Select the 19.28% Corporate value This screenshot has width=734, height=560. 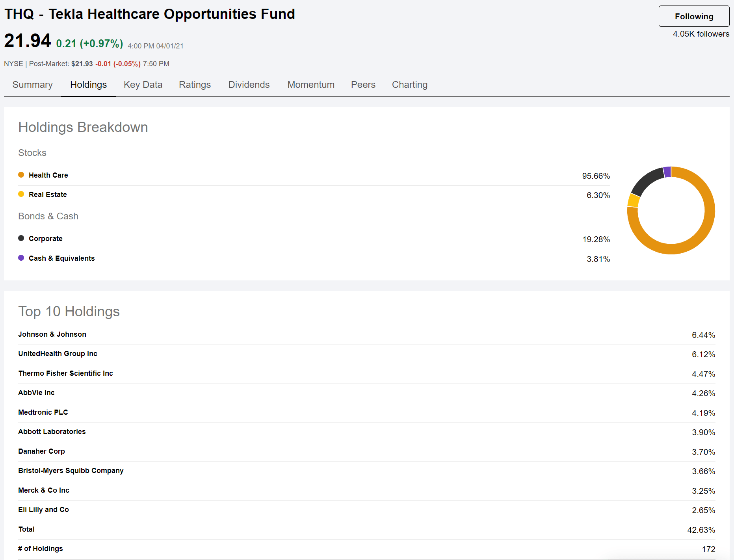pos(596,239)
